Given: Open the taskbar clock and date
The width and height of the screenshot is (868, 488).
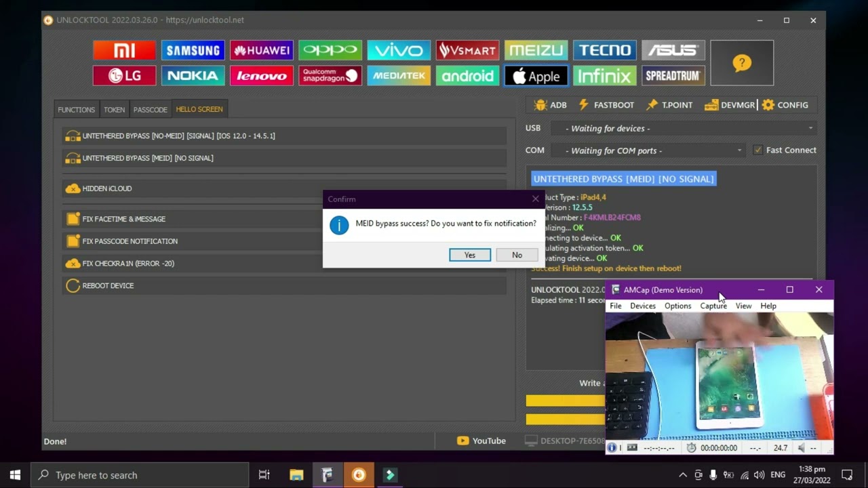Looking at the screenshot, I should pos(812,475).
